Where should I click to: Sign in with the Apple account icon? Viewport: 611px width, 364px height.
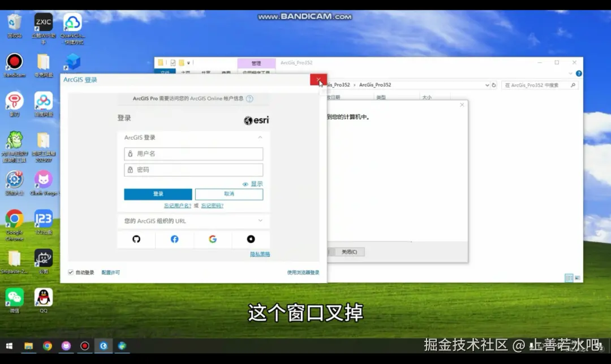(251, 239)
